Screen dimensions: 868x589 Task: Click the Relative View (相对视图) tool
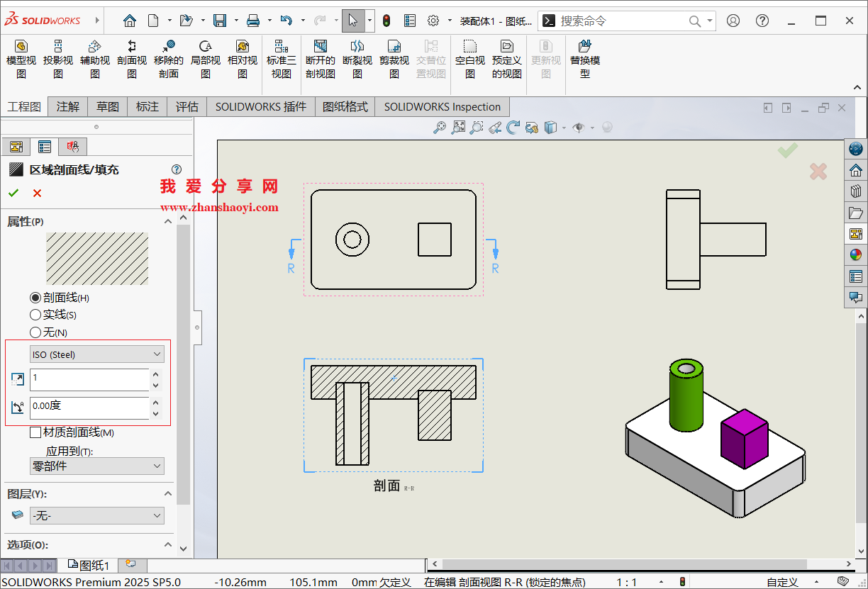pyautogui.click(x=243, y=59)
